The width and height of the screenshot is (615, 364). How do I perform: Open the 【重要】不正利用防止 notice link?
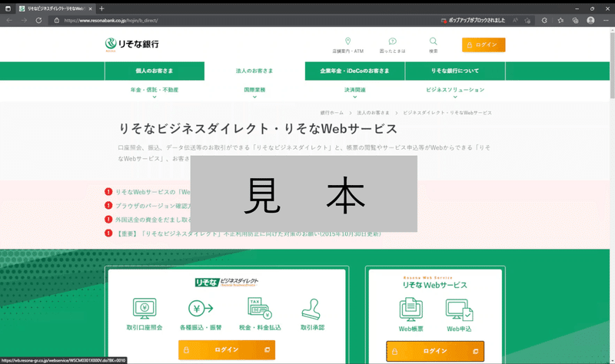pyautogui.click(x=248, y=233)
